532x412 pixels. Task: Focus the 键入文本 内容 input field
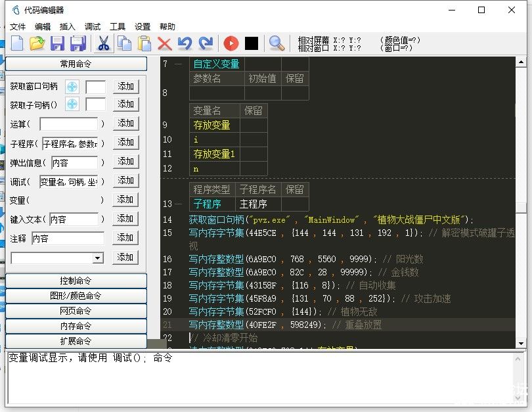(74, 219)
